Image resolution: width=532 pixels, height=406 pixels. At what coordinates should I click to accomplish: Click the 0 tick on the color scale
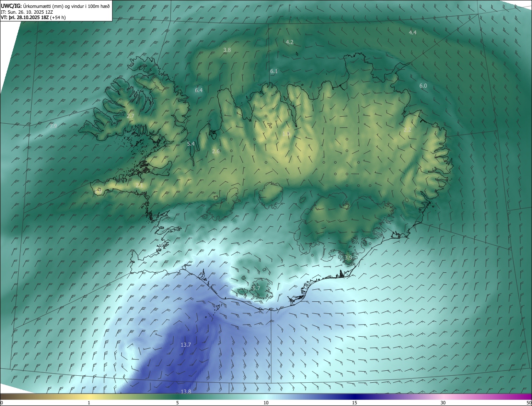point(2,403)
